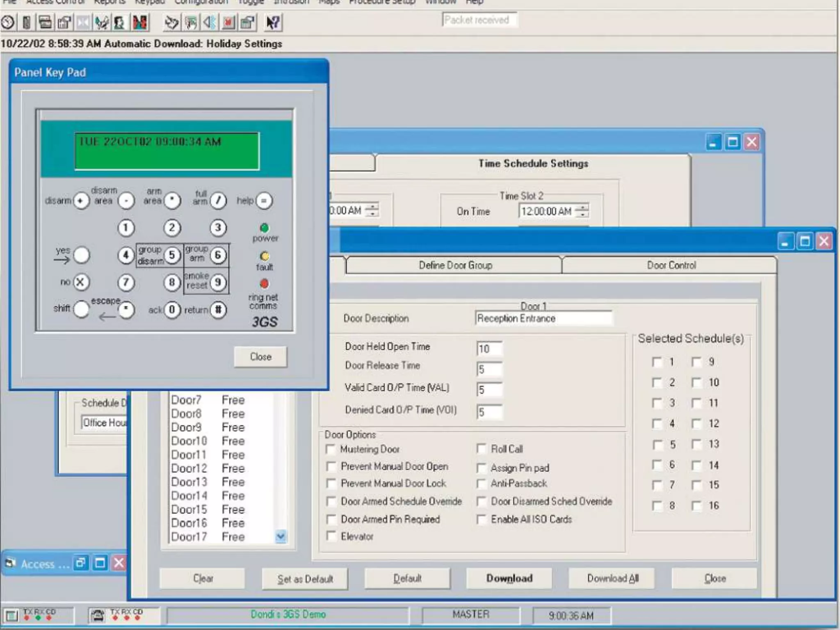Click the context help arrow icon
The width and height of the screenshot is (840, 630).
(x=273, y=22)
